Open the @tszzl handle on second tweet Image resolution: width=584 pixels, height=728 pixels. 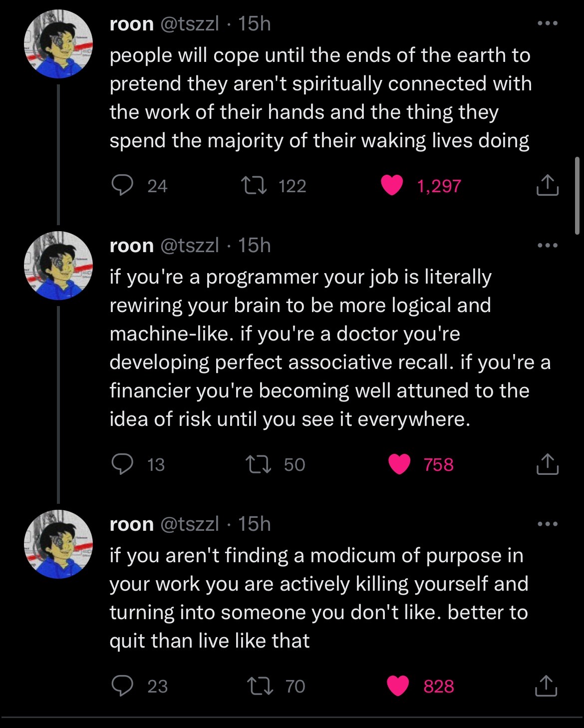click(x=189, y=245)
